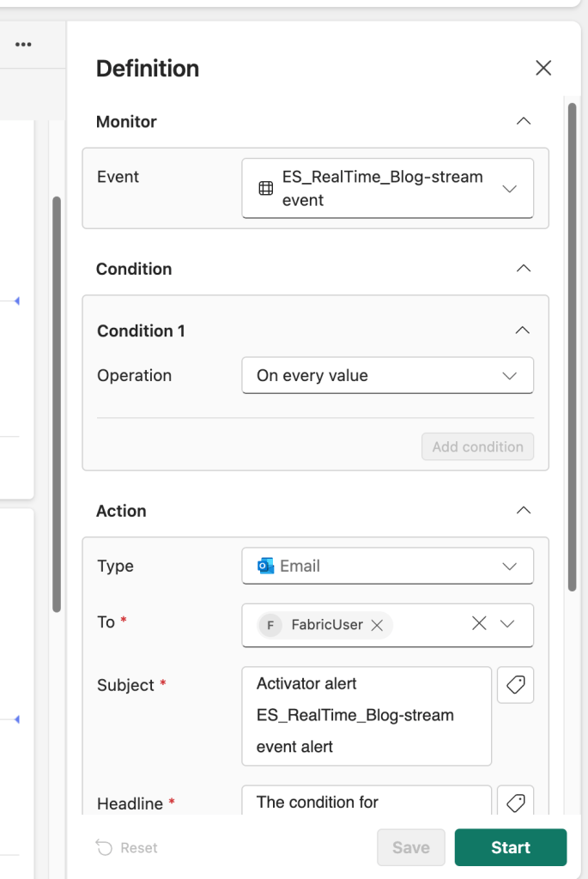Click the Reset undo arrow icon

[104, 848]
